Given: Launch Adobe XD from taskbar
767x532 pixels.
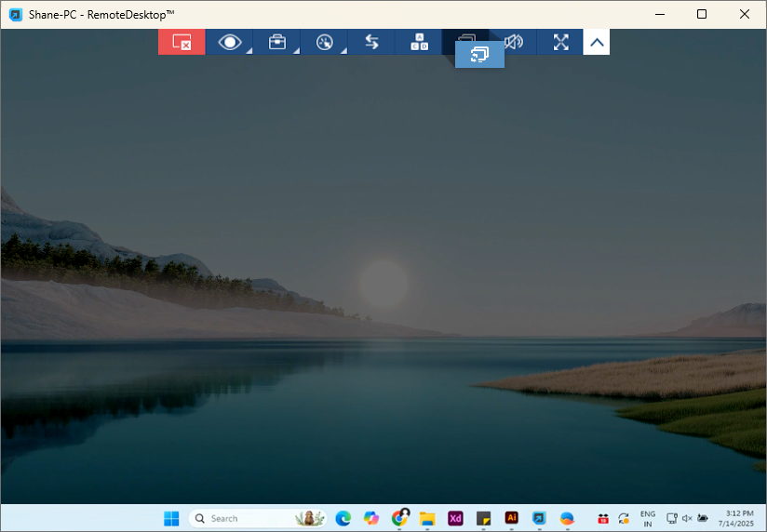Looking at the screenshot, I should pos(455,518).
